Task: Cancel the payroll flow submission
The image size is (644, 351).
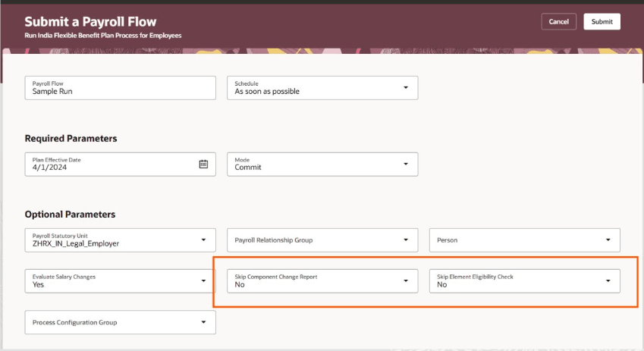Action: [558, 22]
